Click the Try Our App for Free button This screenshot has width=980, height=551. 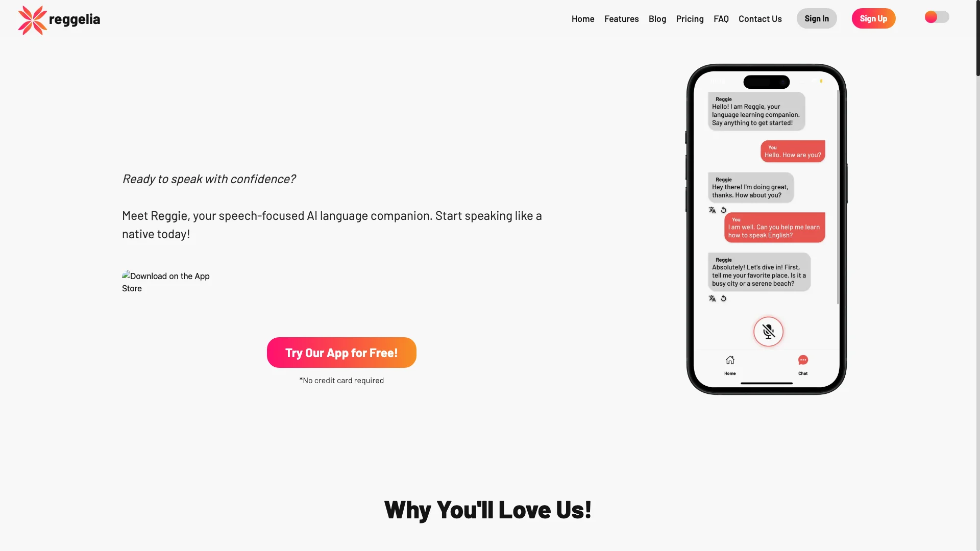click(341, 353)
